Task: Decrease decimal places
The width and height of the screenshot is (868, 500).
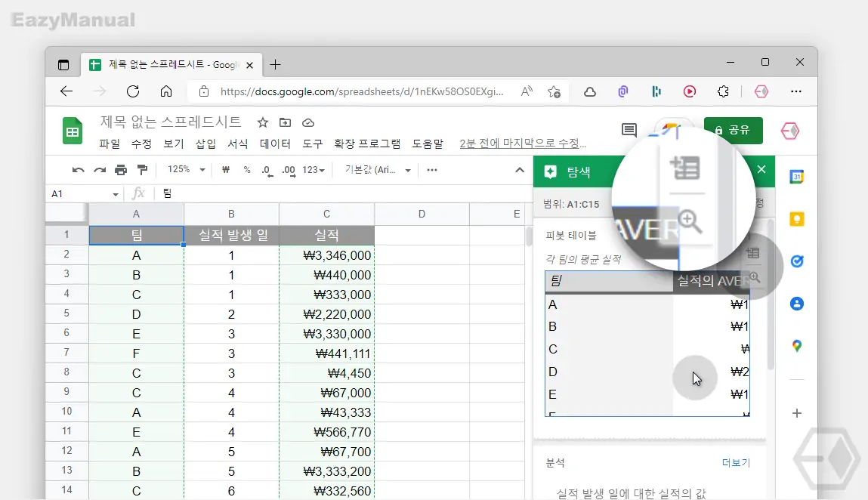Action: tap(267, 171)
